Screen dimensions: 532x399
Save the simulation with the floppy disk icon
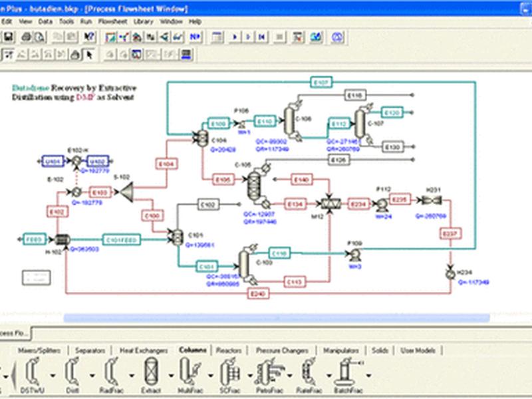(x=8, y=37)
